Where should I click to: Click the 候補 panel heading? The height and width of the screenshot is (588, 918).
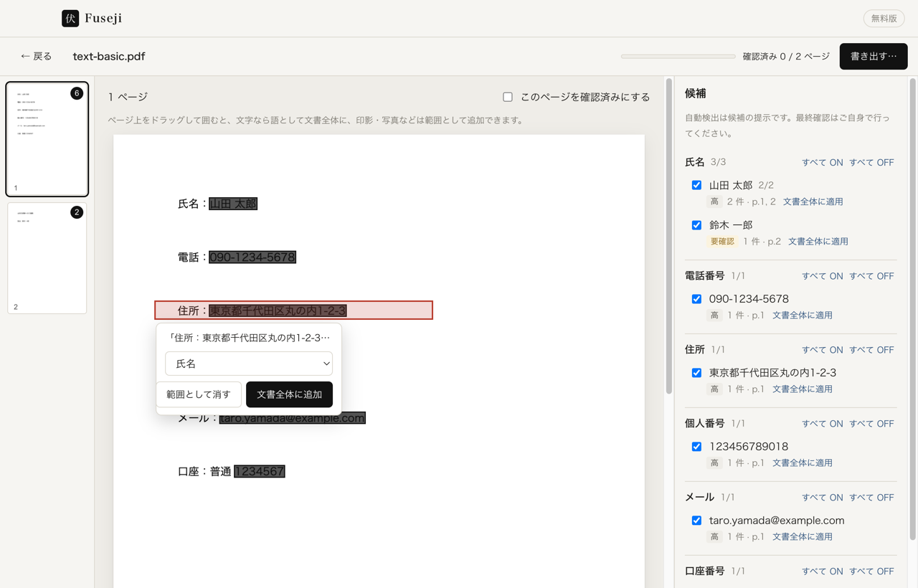point(695,93)
